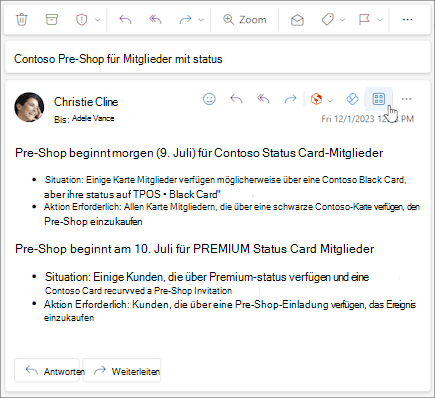Open the flag options dropdown arrow
This screenshot has height=398, width=435.
point(380,20)
